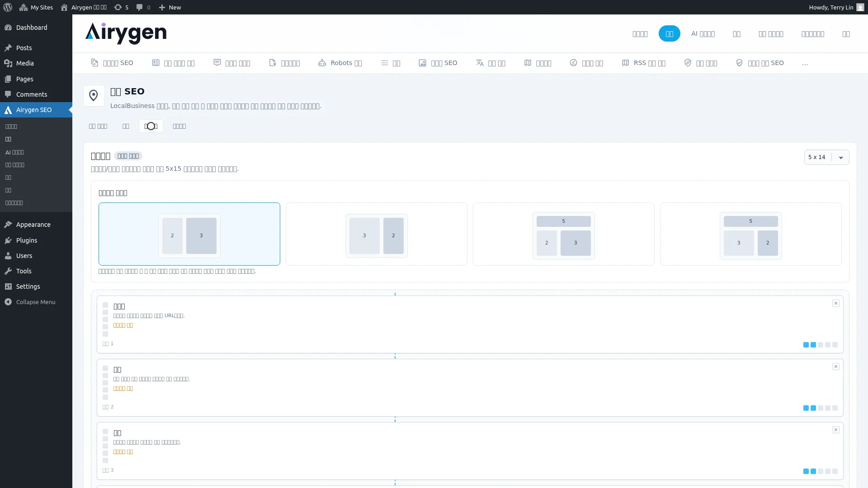Open the last shield-check SEO tab

[759, 63]
